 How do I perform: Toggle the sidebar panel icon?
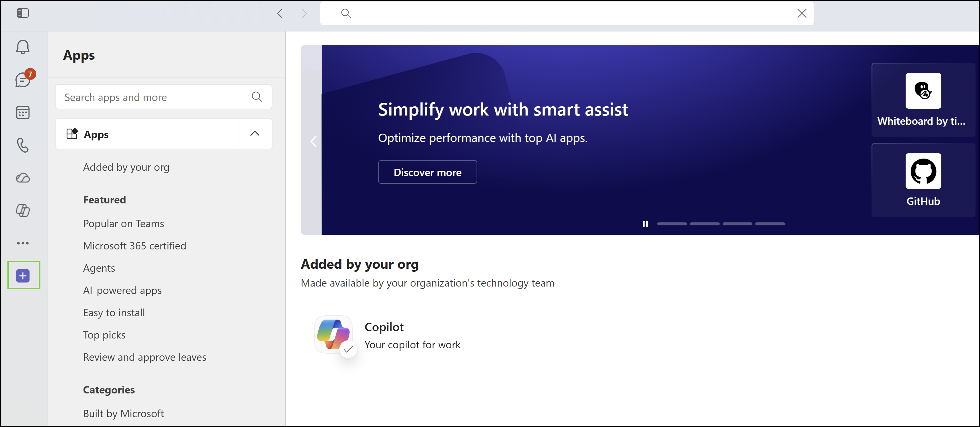pyautogui.click(x=23, y=13)
